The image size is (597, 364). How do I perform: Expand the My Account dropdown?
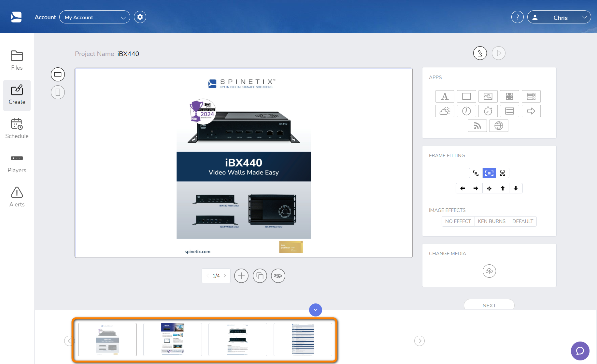[x=95, y=17]
